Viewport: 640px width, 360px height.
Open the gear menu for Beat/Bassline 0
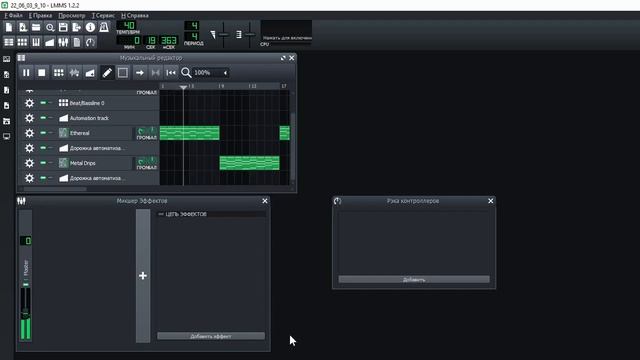[x=29, y=103]
